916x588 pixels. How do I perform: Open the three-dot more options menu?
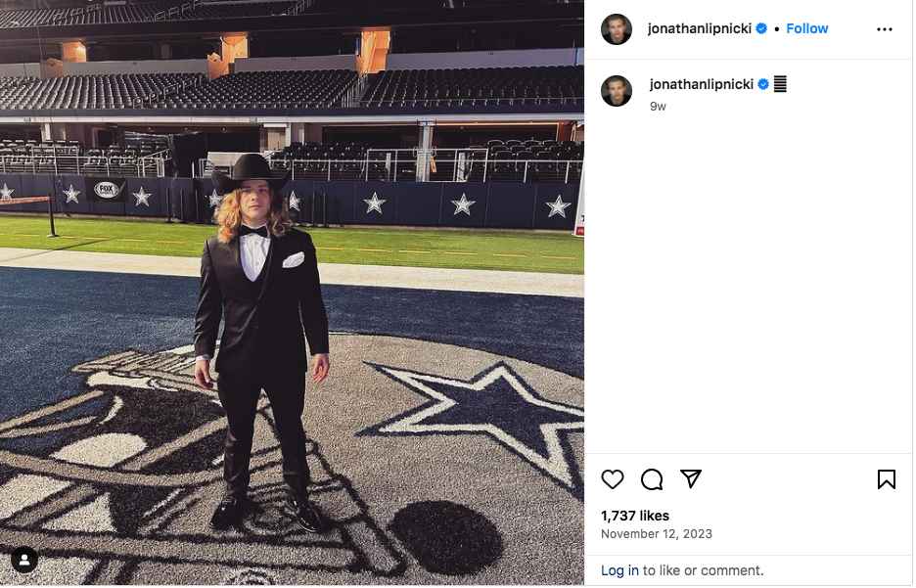885,29
